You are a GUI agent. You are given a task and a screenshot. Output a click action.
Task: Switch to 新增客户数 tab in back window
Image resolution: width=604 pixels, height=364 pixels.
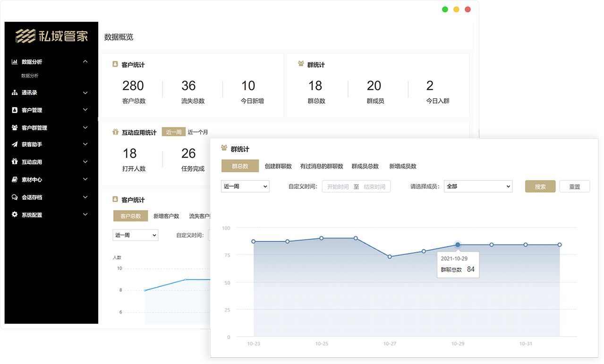tap(166, 216)
